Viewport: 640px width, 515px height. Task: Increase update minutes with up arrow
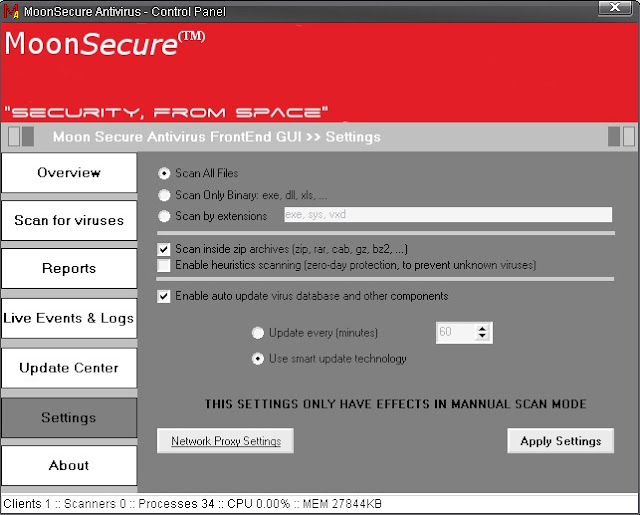(482, 329)
